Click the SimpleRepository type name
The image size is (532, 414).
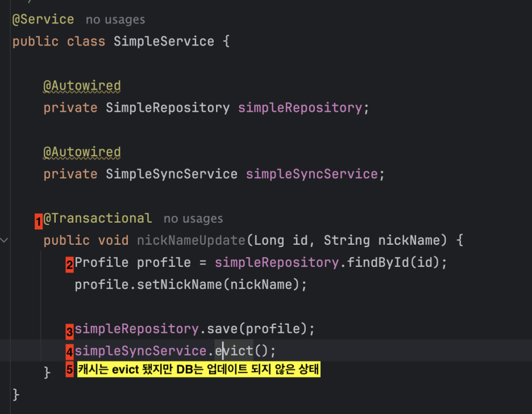(x=168, y=108)
